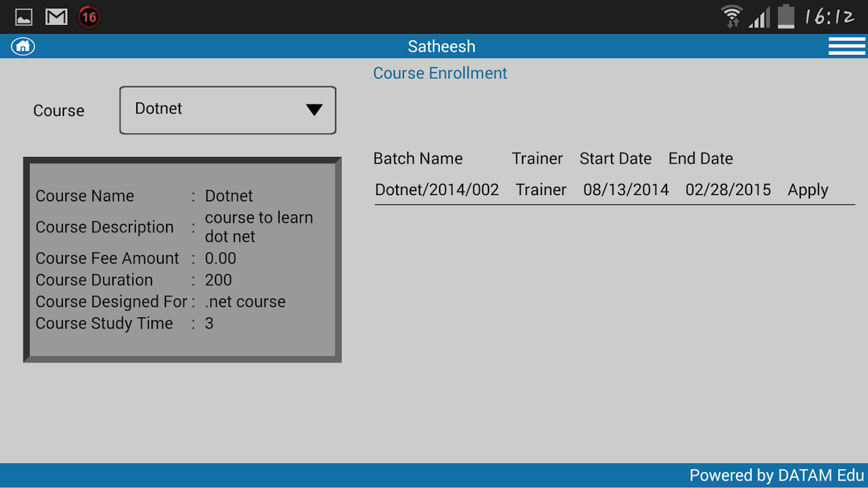Tap the Satheesh title
The width and height of the screenshot is (868, 488).
[441, 46]
